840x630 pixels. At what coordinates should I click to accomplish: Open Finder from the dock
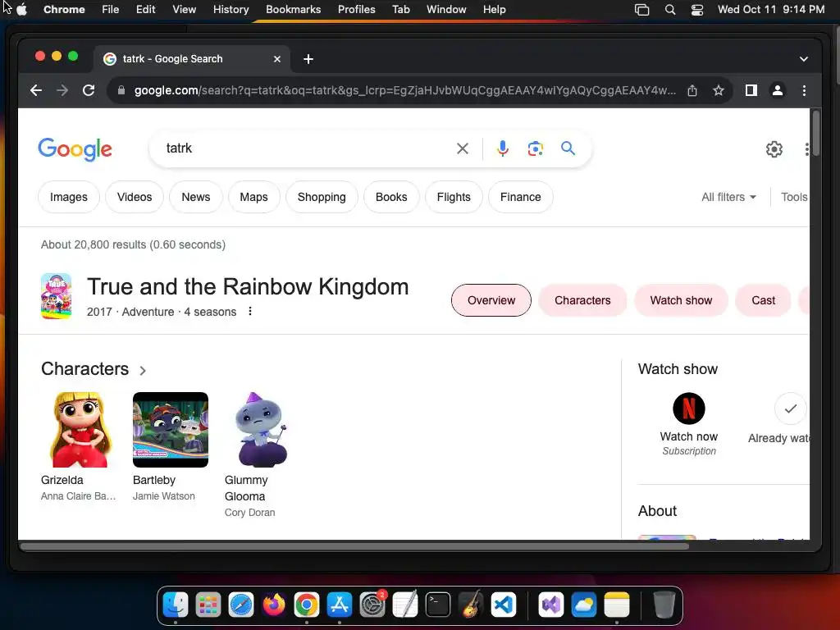click(x=176, y=605)
